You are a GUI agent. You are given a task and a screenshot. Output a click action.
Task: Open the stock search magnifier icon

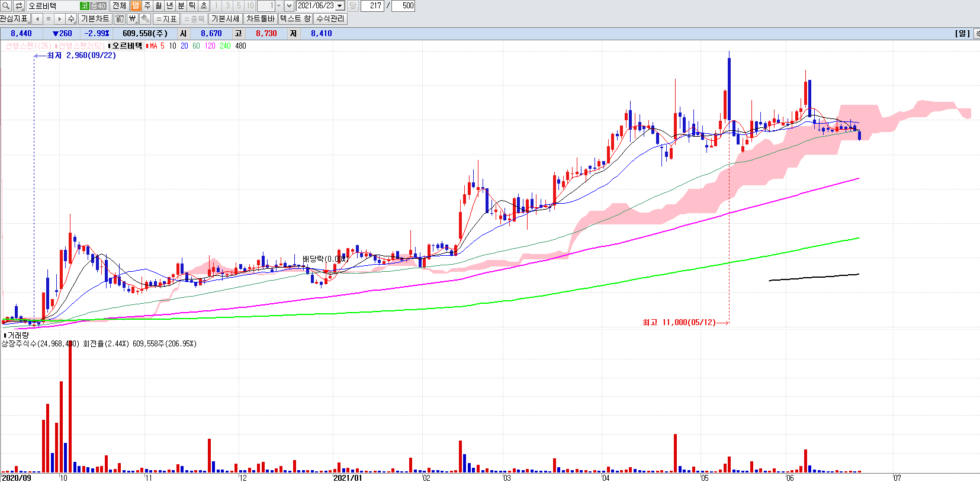pos(6,5)
